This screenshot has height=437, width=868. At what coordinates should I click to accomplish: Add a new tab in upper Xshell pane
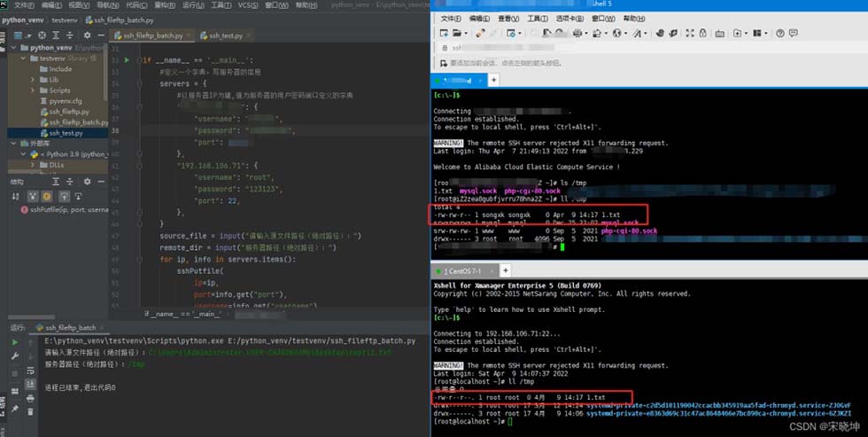tap(493, 81)
